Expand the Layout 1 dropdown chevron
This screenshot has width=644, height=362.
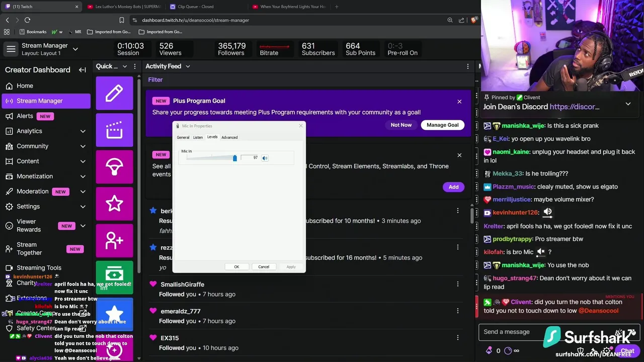point(75,49)
